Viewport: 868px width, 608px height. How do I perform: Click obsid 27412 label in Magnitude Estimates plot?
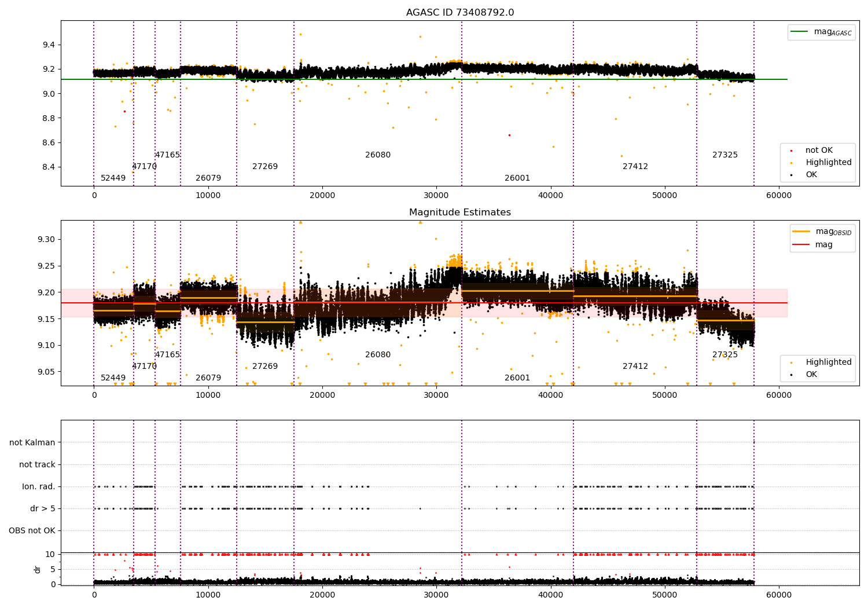coord(635,367)
